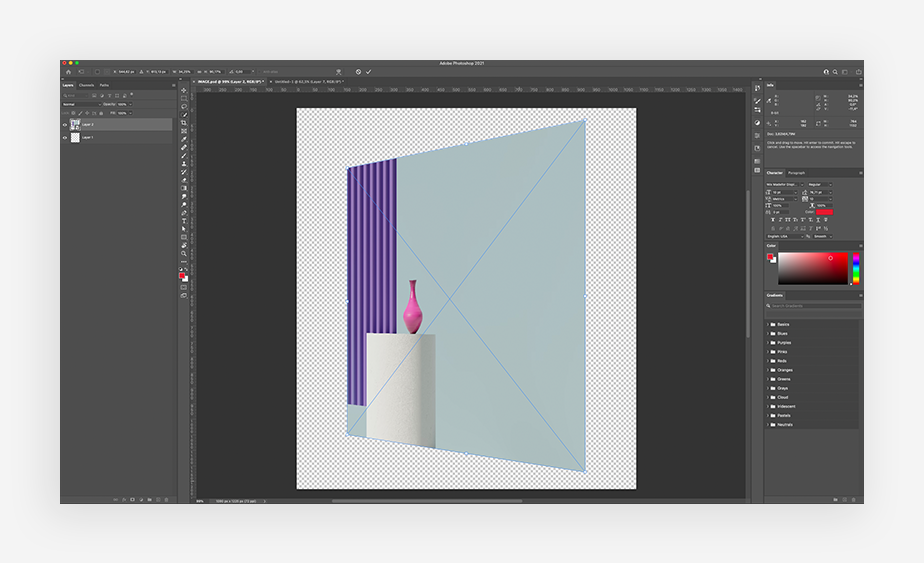924x563 pixels.
Task: Open the Brush Settings icon in dock
Action: tap(757, 101)
